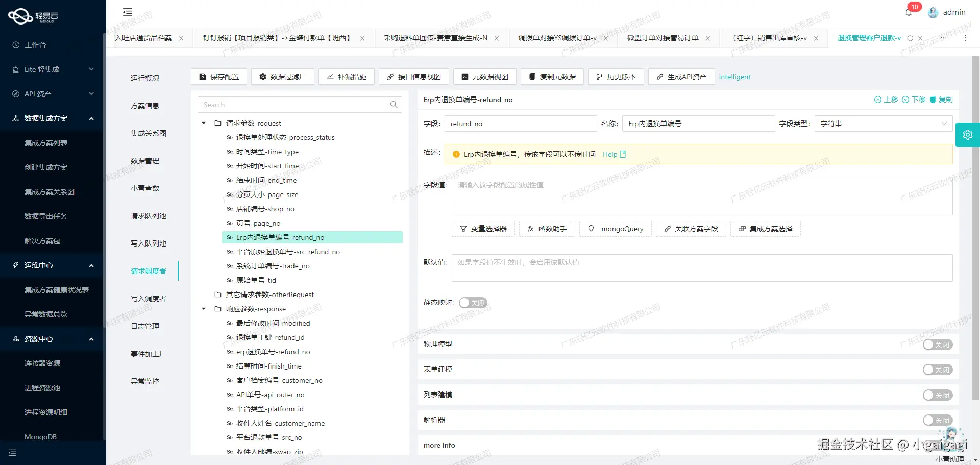This screenshot has height=465, width=980.
Task: Turn on the 解析器 parser toggle
Action: 937,420
